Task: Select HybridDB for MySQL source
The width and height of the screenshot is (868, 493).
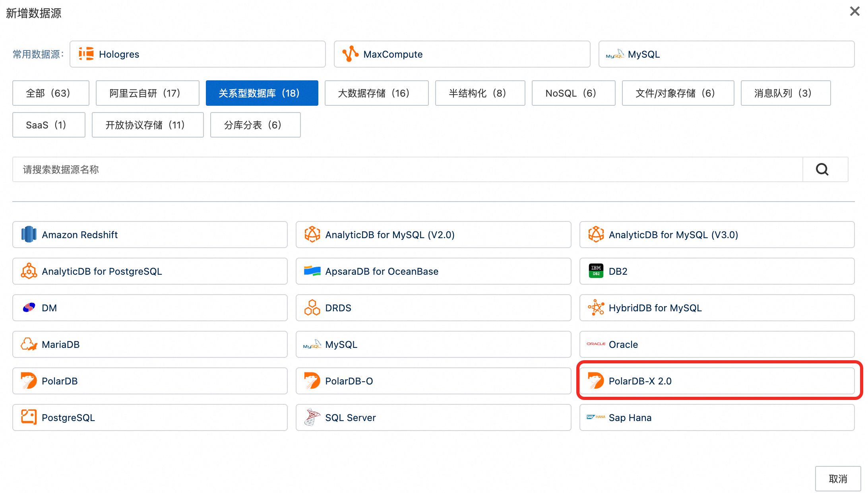Action: pos(717,308)
